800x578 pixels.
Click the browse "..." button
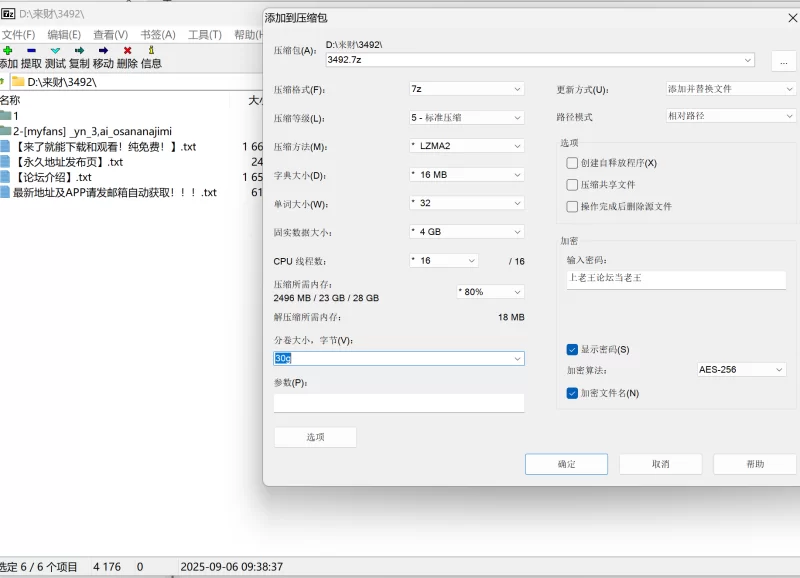pos(784,62)
